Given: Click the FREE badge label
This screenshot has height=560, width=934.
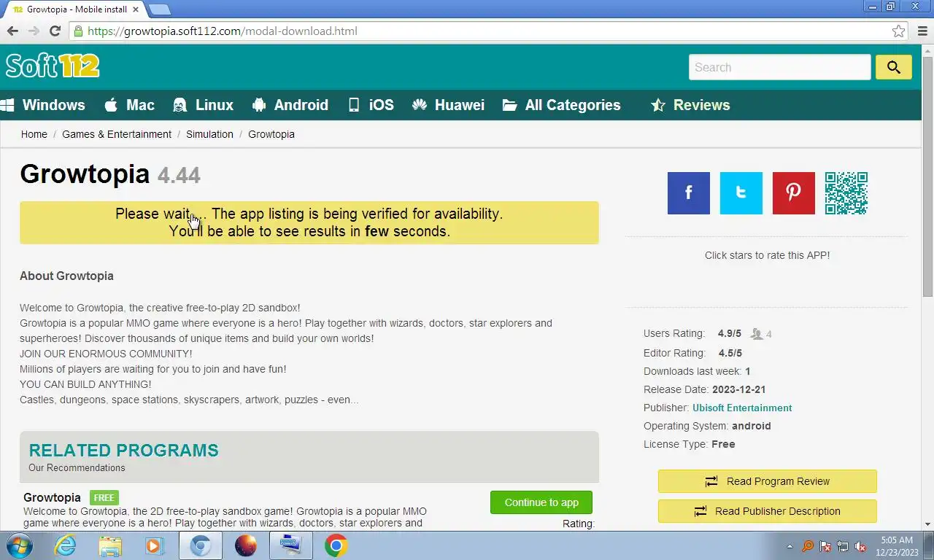Looking at the screenshot, I should [104, 497].
